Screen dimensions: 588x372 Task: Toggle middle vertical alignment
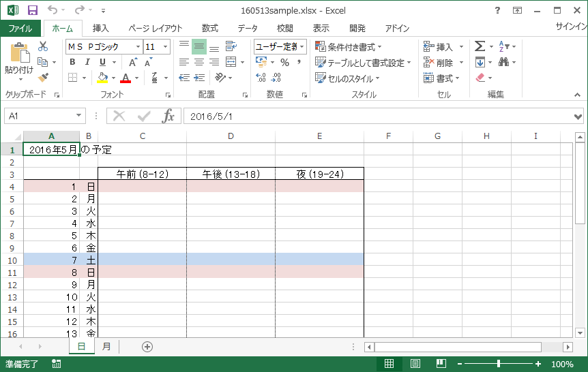pos(199,46)
